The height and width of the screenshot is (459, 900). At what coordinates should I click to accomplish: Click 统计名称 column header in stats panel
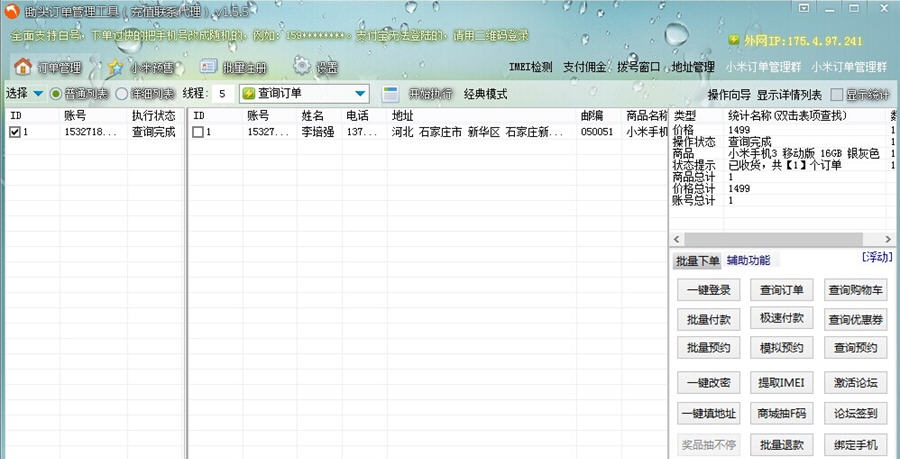[x=804, y=115]
